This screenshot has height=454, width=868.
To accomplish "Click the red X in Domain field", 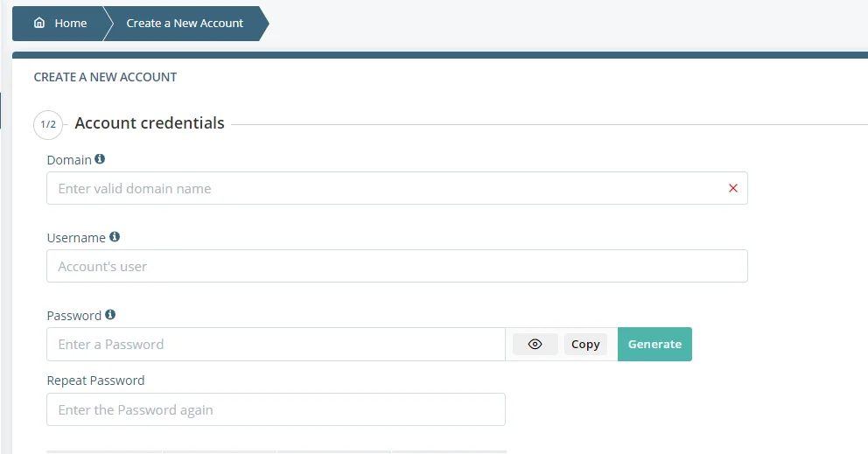I will click(x=733, y=188).
